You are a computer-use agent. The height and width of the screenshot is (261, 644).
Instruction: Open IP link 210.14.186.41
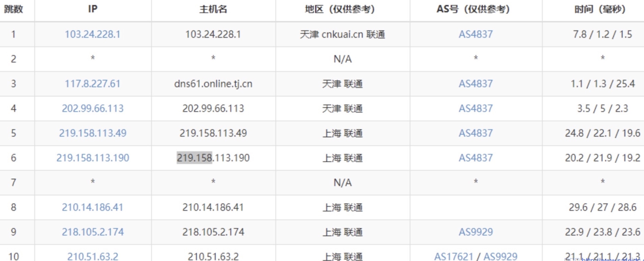click(x=93, y=207)
